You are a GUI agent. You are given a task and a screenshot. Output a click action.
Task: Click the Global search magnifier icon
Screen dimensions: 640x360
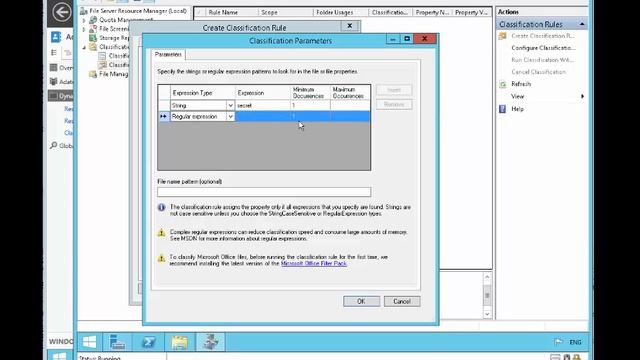point(53,145)
